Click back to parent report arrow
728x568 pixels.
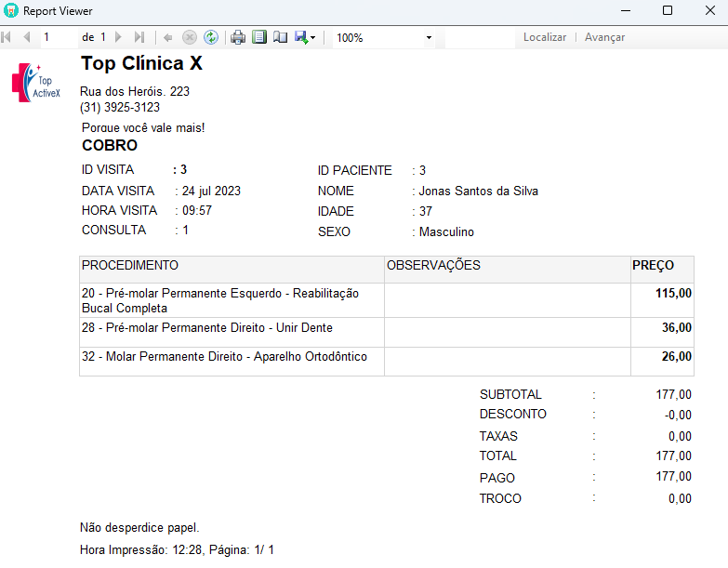coord(168,37)
